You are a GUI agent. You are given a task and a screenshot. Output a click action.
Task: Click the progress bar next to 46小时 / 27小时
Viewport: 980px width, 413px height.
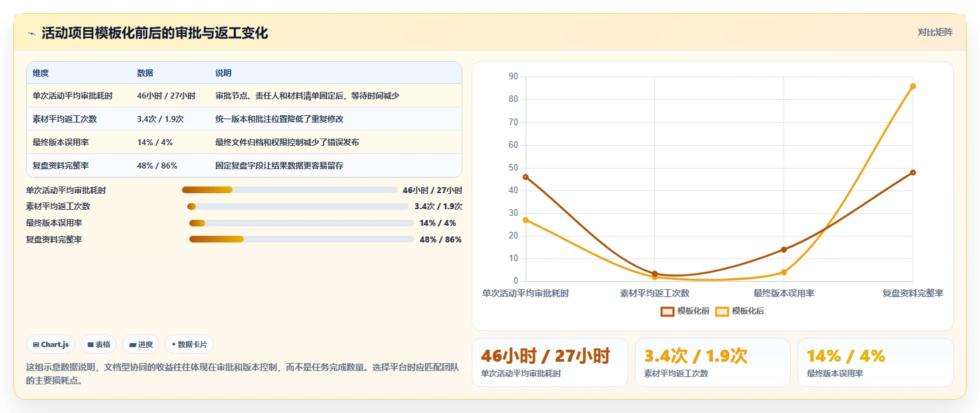pyautogui.click(x=289, y=190)
